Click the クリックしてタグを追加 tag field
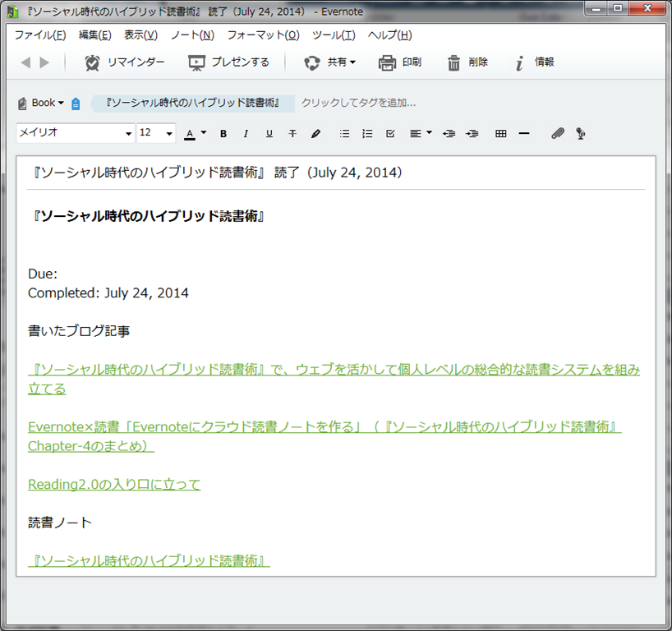The width and height of the screenshot is (672, 631). [358, 103]
